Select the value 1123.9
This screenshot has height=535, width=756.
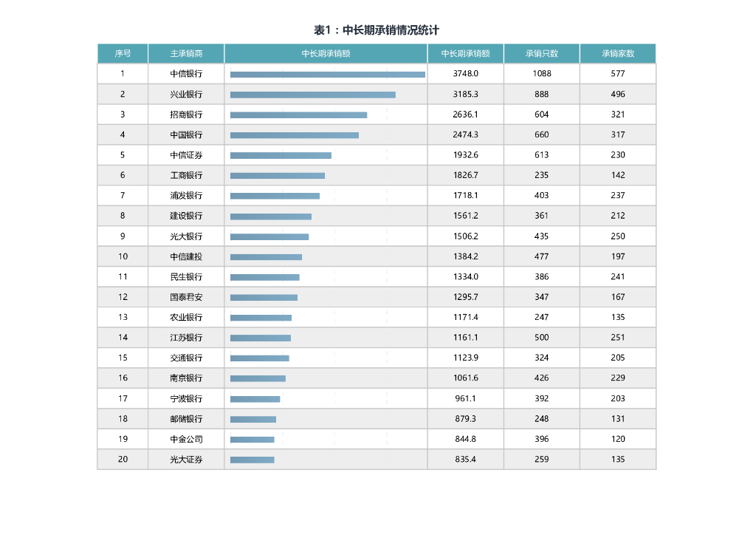pos(465,358)
